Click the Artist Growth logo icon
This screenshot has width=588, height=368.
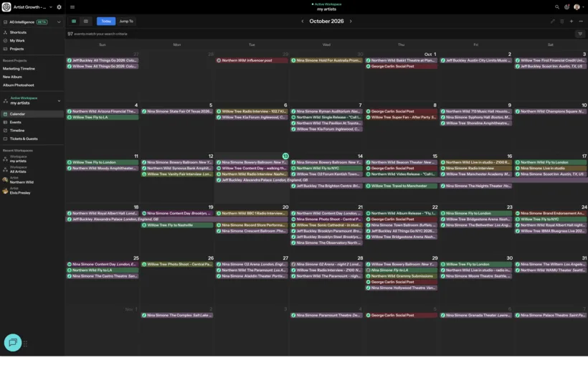point(6,7)
